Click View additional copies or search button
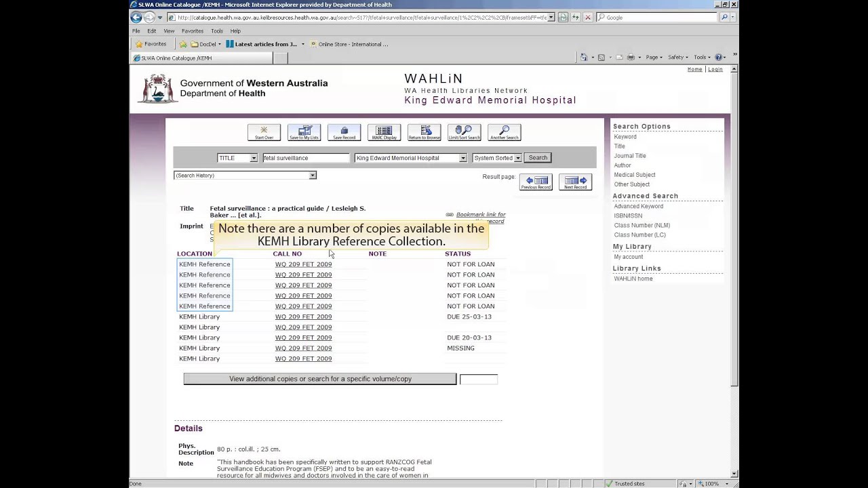The height and width of the screenshot is (488, 868). click(x=320, y=379)
